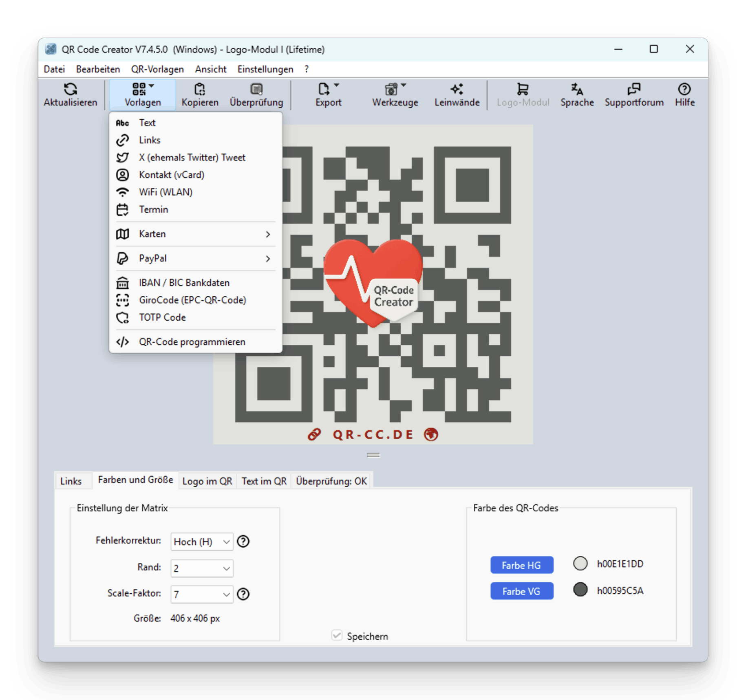
Task: Open the Supportforum from toolbar
Action: coord(633,95)
